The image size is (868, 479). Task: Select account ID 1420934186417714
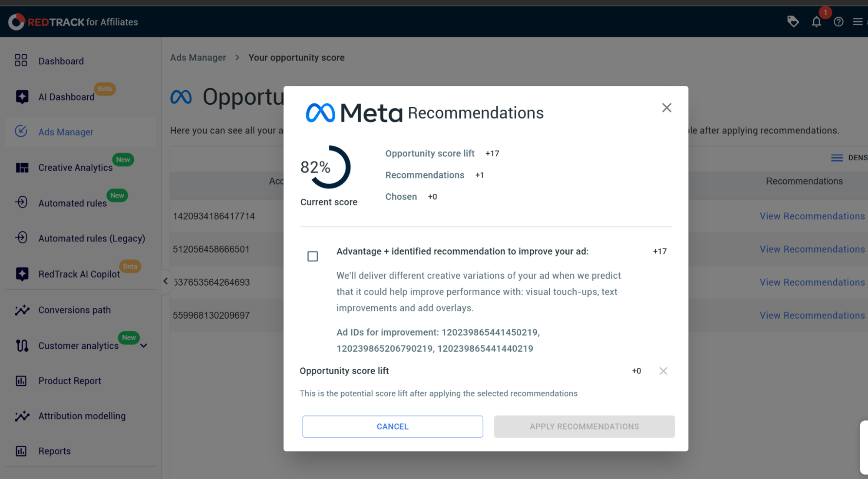tap(214, 216)
